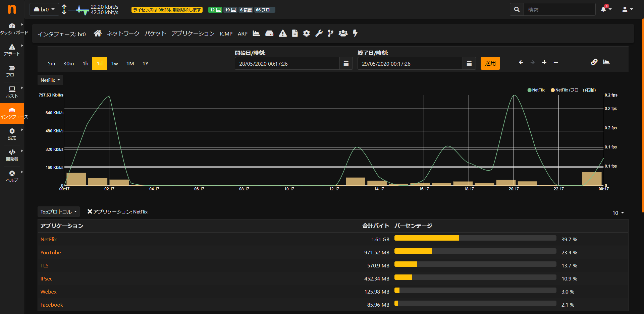
Task: Click the license expiry warning badge
Action: pos(167,10)
